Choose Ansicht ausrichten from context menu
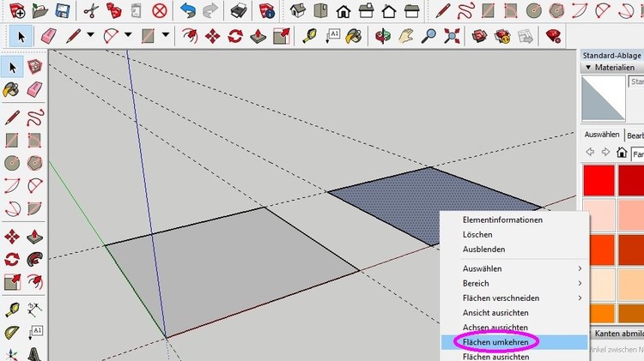The image size is (644, 361). tap(495, 313)
